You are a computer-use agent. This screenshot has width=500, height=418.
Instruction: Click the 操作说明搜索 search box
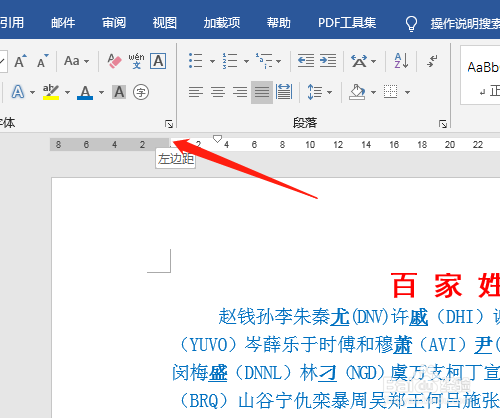pos(465,23)
